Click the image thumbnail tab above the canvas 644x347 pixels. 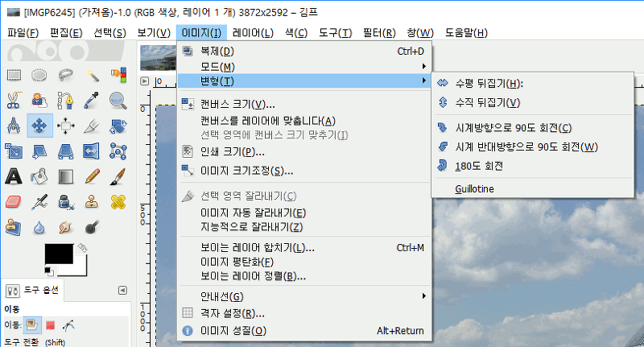point(157,57)
